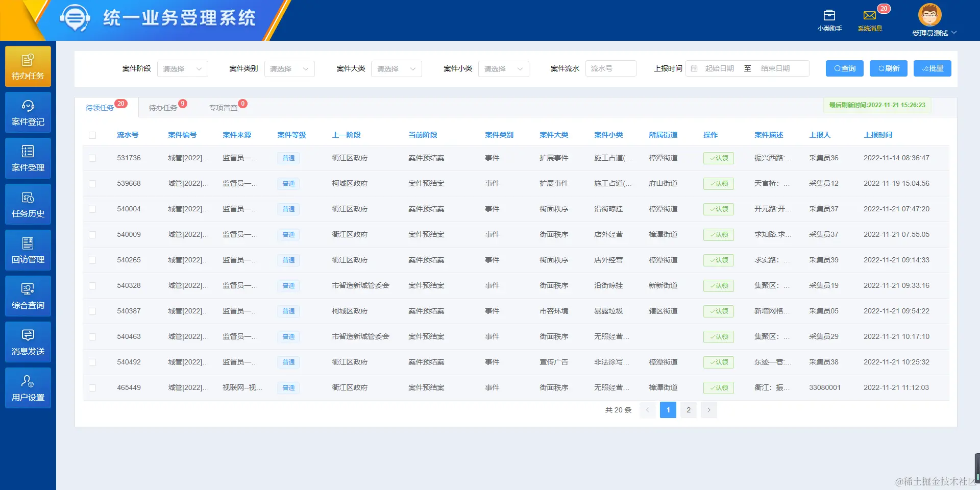Open the 任务历史 sidebar icon
The image size is (980, 490).
click(x=28, y=204)
